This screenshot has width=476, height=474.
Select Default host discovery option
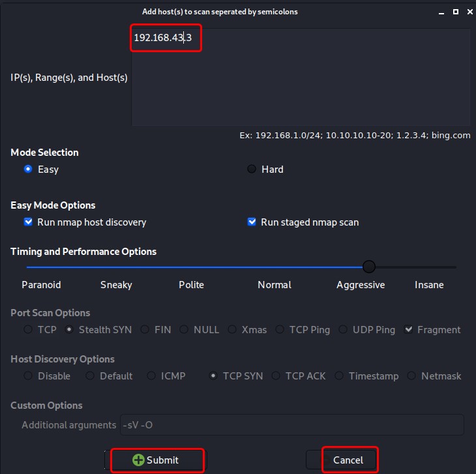[x=90, y=376]
